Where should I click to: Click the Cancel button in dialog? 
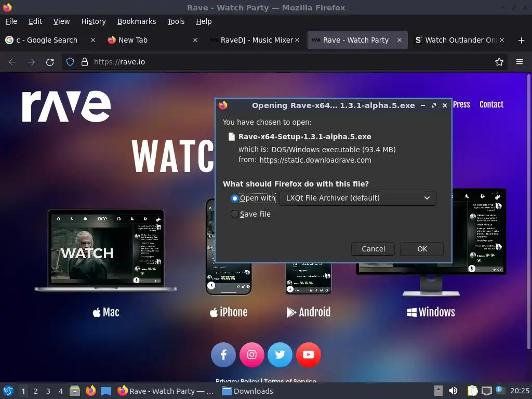[x=373, y=249]
